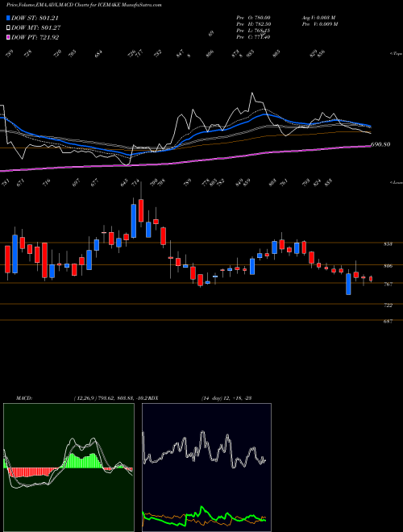403x532 pixels.
Task: Click the 'Pre V: 0.009 M' volume text
Action: [x=319, y=24]
